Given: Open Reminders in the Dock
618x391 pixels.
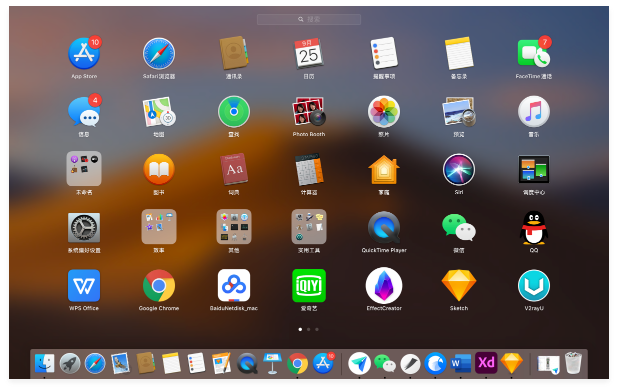Looking at the screenshot, I should tap(196, 363).
